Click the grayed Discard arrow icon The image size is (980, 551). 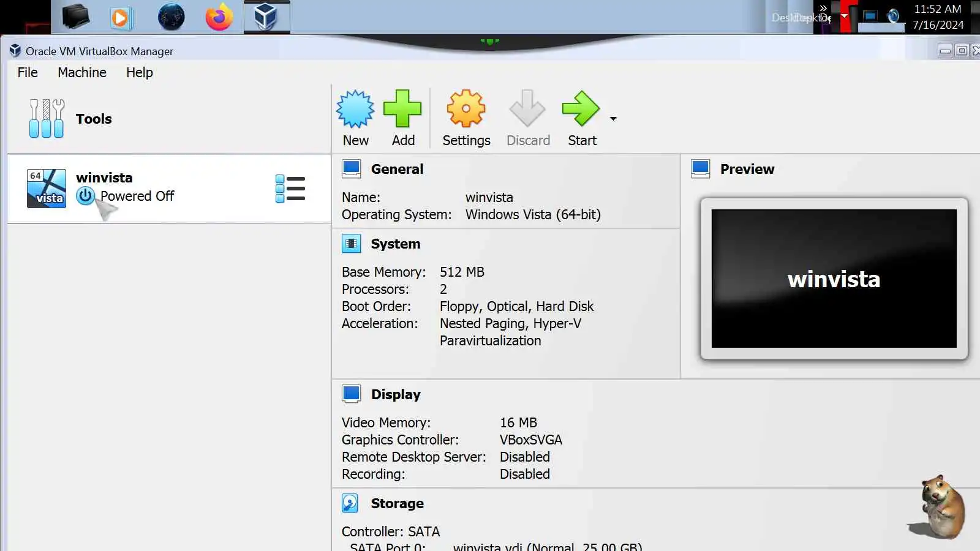(x=527, y=109)
